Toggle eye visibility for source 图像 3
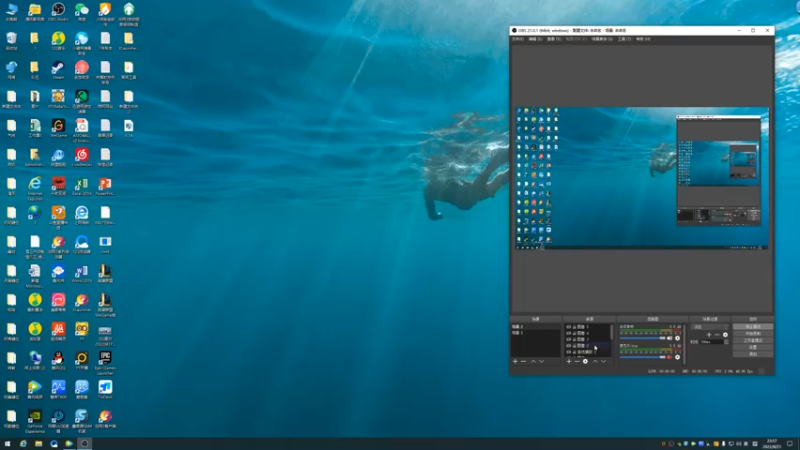 coord(568,339)
